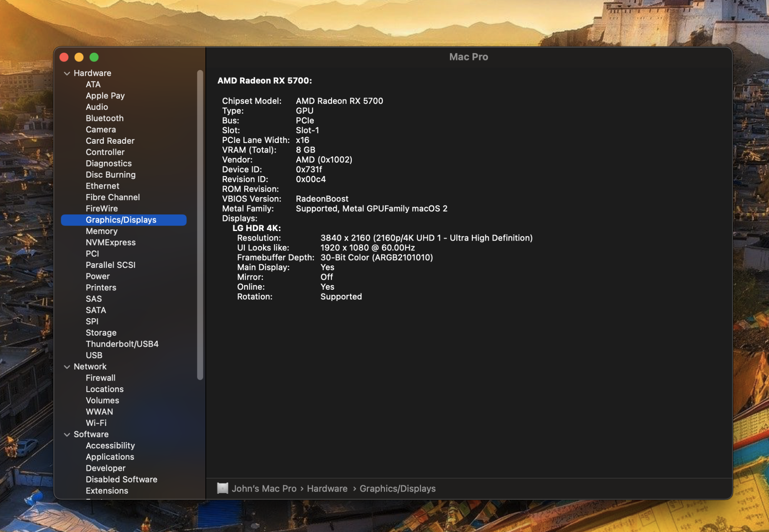
Task: Open Applications under Software
Action: (110, 457)
